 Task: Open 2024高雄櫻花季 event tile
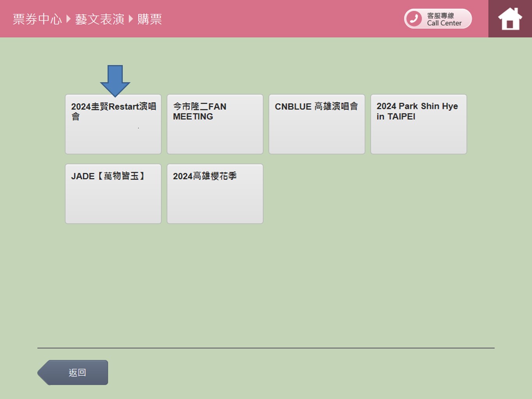215,194
